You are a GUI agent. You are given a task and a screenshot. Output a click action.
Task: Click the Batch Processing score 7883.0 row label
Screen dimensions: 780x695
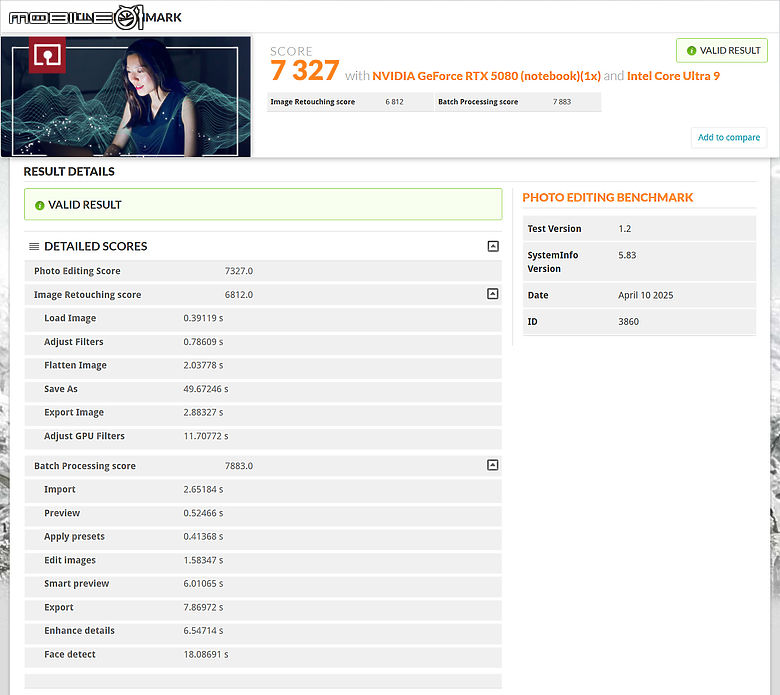tap(85, 466)
